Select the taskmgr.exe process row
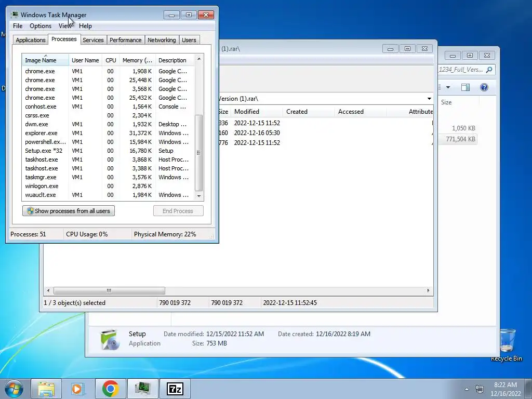 pyautogui.click(x=108, y=177)
